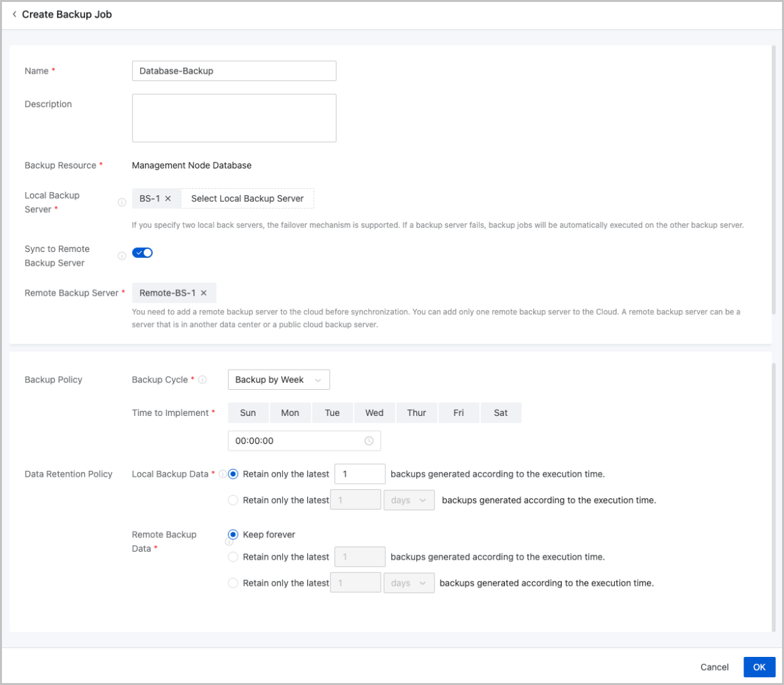Select Sun as backup day
The image size is (784, 685).
[248, 413]
